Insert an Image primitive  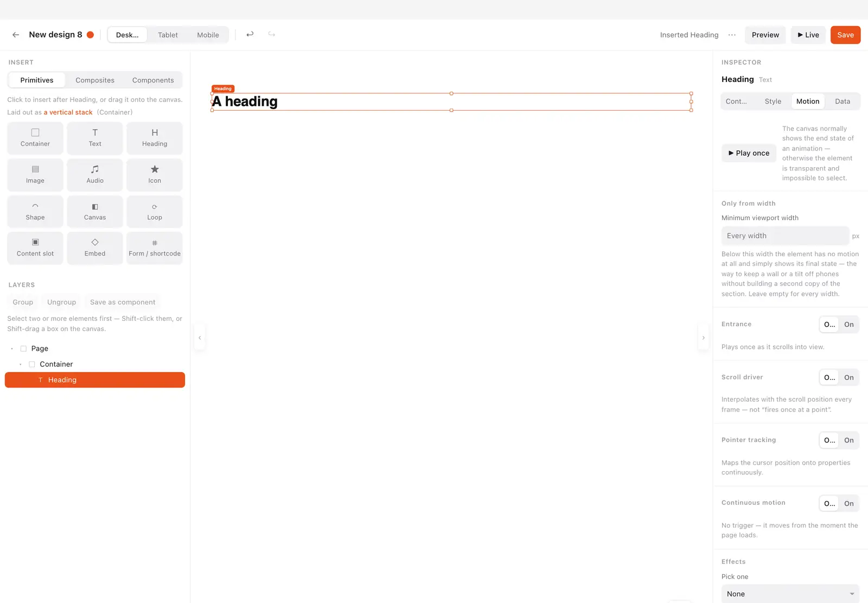pyautogui.click(x=35, y=175)
